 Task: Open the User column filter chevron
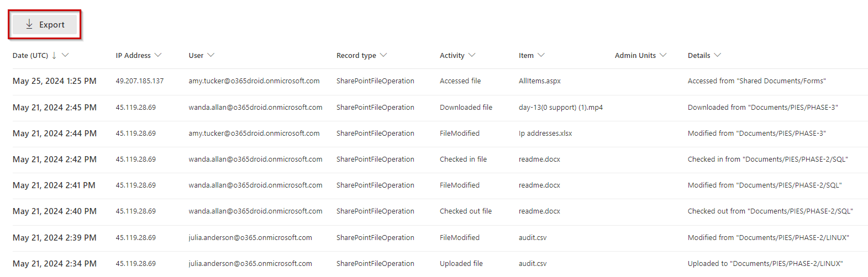(x=211, y=55)
